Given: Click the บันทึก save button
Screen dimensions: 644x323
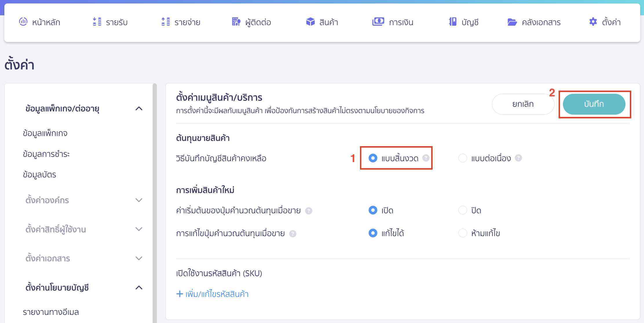Looking at the screenshot, I should pos(594,104).
